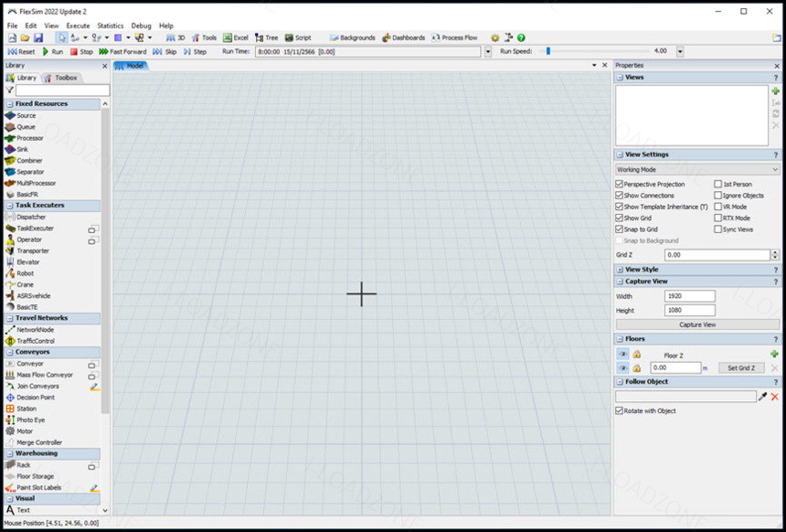Open the Working Mode dropdown
786x532 pixels.
[x=697, y=169]
